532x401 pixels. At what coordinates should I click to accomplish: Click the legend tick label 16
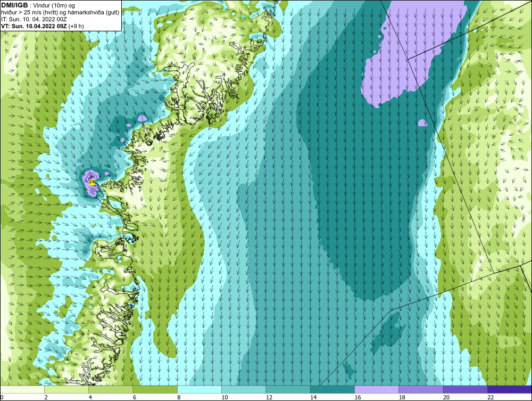point(358,397)
